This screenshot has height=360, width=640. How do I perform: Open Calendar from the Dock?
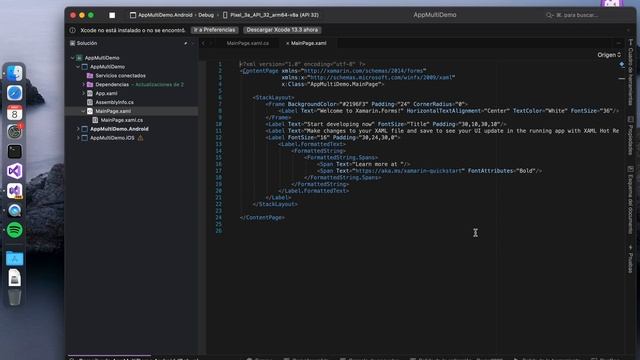[15, 113]
